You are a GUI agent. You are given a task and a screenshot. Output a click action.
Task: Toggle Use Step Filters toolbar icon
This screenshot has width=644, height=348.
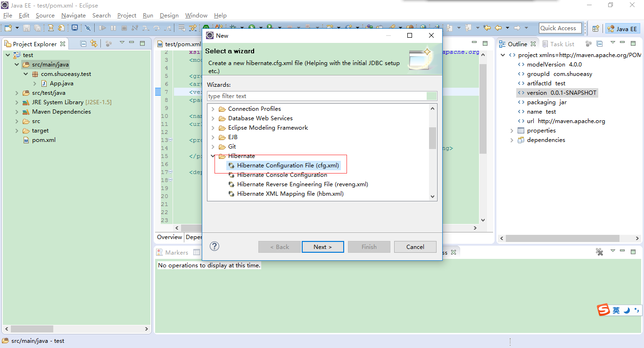(192, 28)
